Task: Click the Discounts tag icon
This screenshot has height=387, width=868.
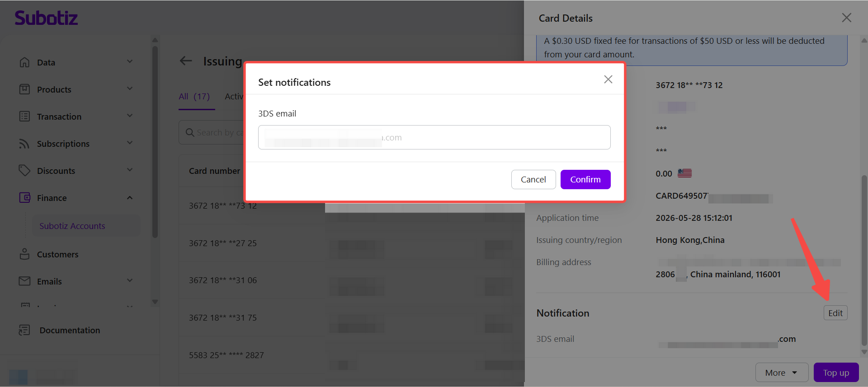Action: pos(24,171)
